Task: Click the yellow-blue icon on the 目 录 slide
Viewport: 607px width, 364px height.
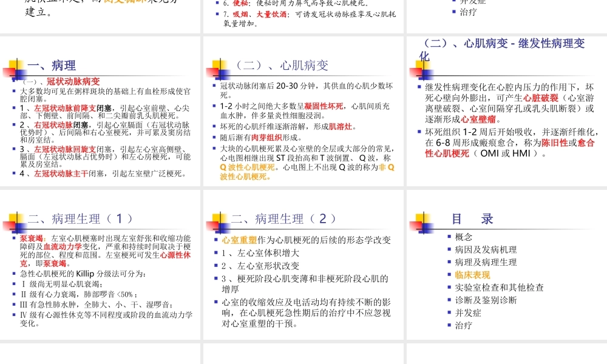Action: [x=423, y=218]
